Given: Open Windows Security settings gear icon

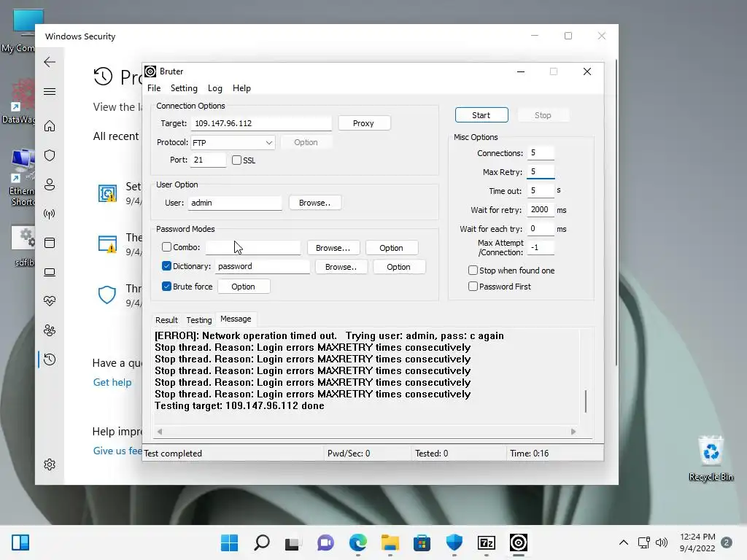Looking at the screenshot, I should (50, 464).
